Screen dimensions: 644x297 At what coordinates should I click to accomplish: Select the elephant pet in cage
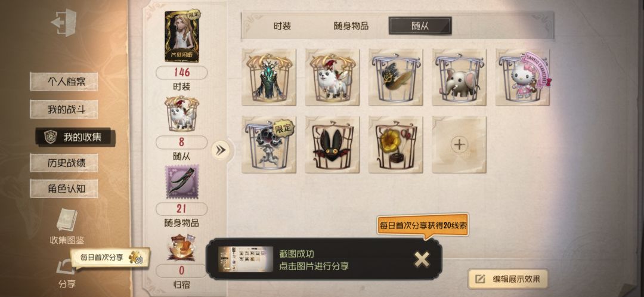[x=459, y=77]
